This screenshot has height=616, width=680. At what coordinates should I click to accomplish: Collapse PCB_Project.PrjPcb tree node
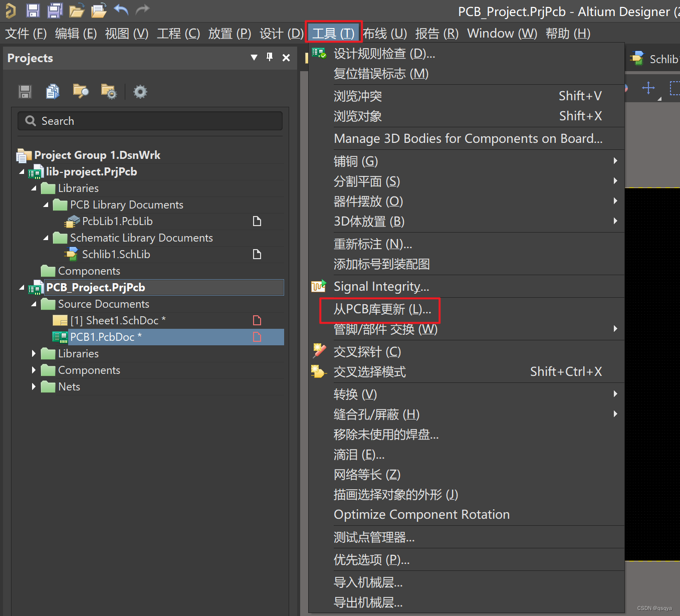coord(22,288)
